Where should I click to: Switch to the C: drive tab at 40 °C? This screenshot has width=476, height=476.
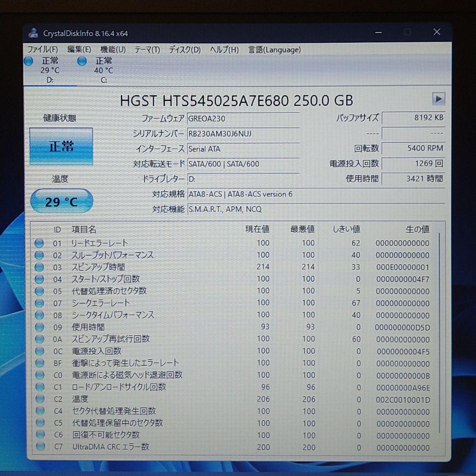104,70
